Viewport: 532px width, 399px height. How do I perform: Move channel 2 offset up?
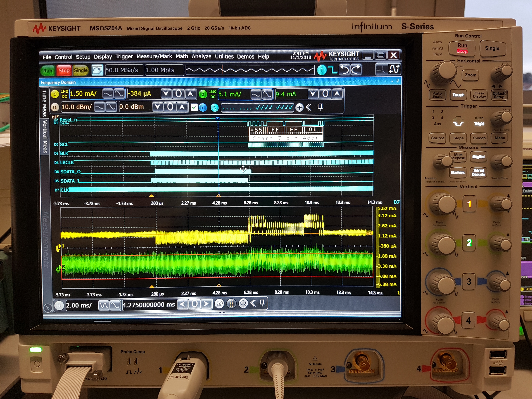[x=337, y=94]
